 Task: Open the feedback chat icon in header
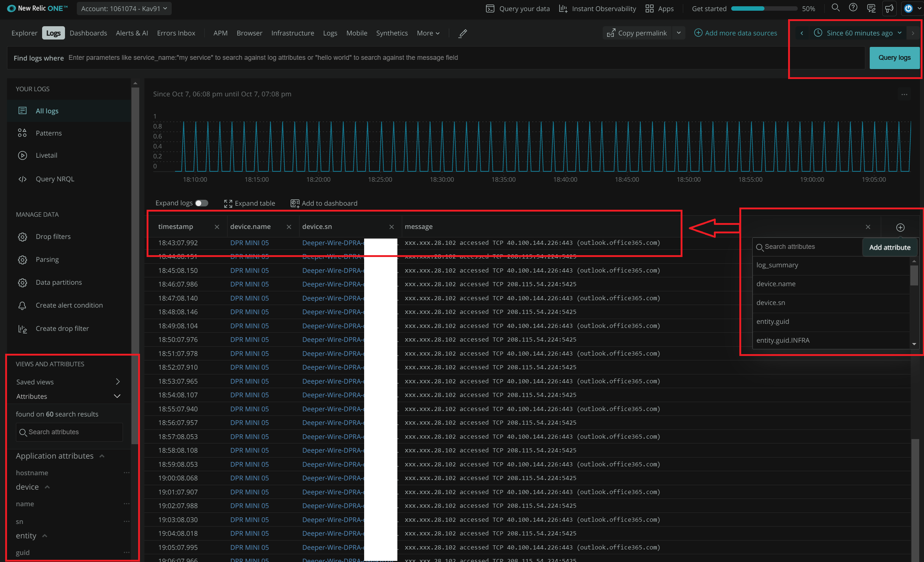pyautogui.click(x=871, y=8)
